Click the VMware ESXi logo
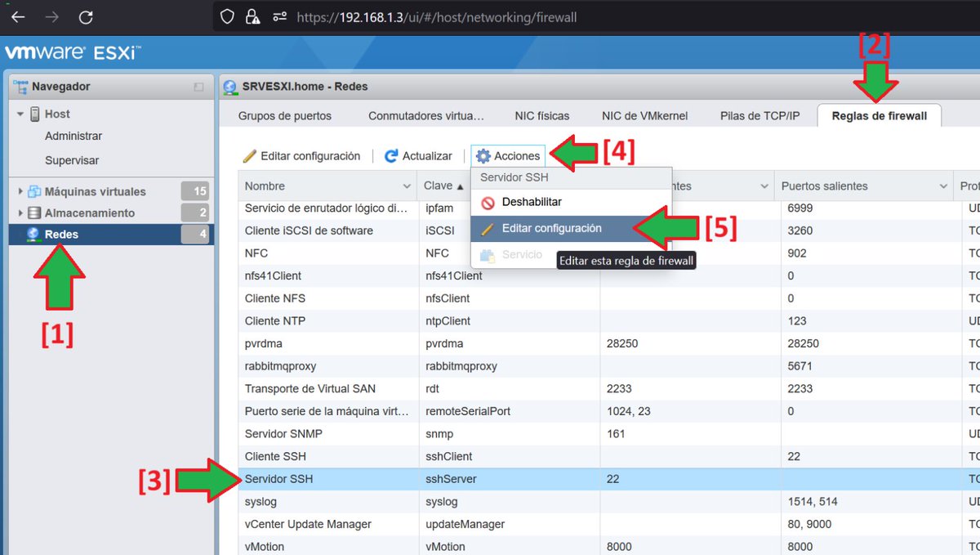This screenshot has height=555, width=980. pos(73,54)
